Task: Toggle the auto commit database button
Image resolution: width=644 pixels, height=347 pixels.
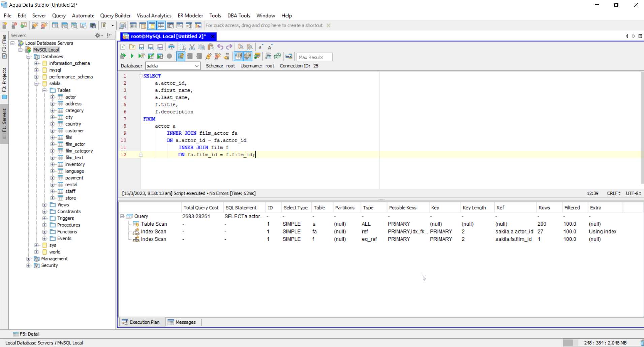Action: tap(181, 56)
